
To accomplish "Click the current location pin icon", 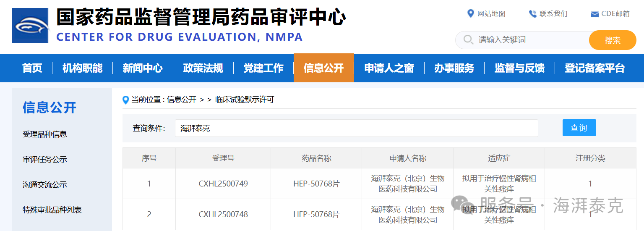I will coord(125,100).
